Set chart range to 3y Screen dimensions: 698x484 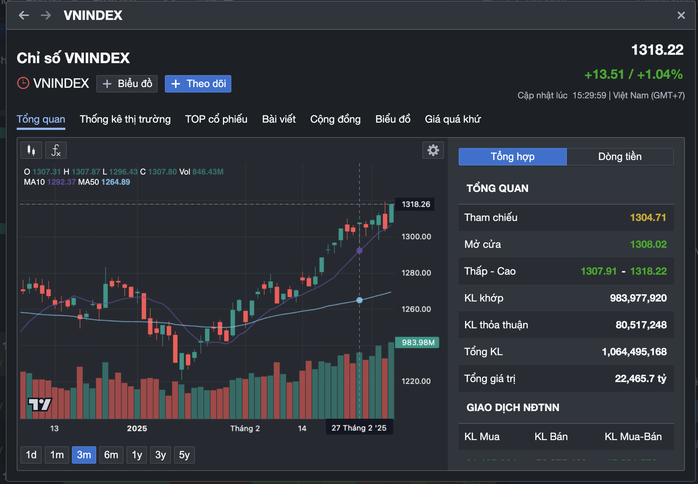coord(160,455)
